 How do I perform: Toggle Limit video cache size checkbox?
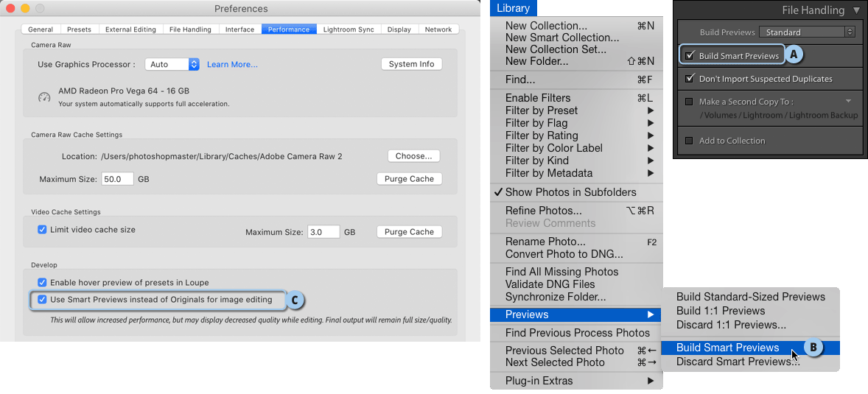tap(42, 229)
